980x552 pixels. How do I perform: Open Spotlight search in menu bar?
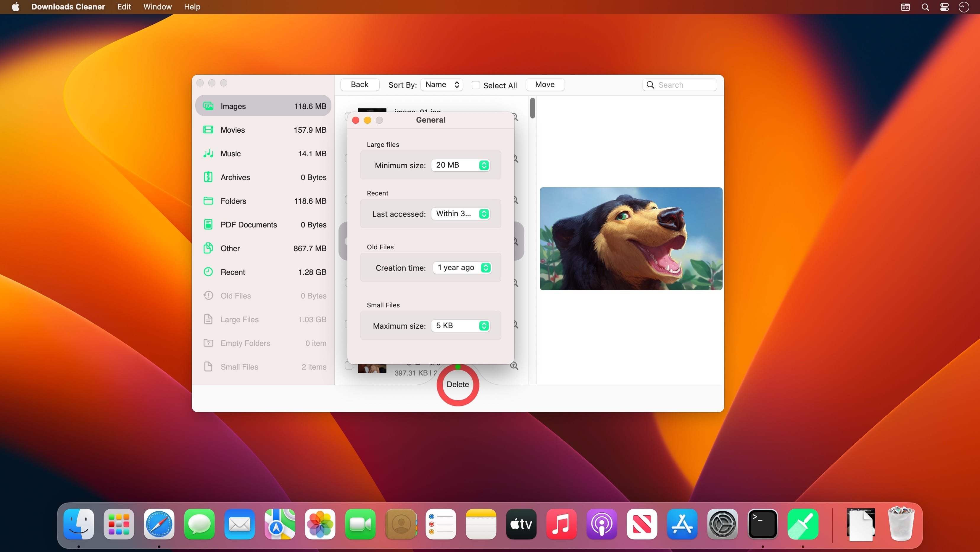pos(925,7)
